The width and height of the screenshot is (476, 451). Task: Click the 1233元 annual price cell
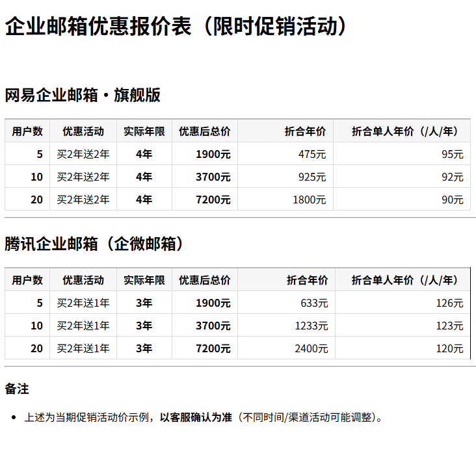coord(311,326)
